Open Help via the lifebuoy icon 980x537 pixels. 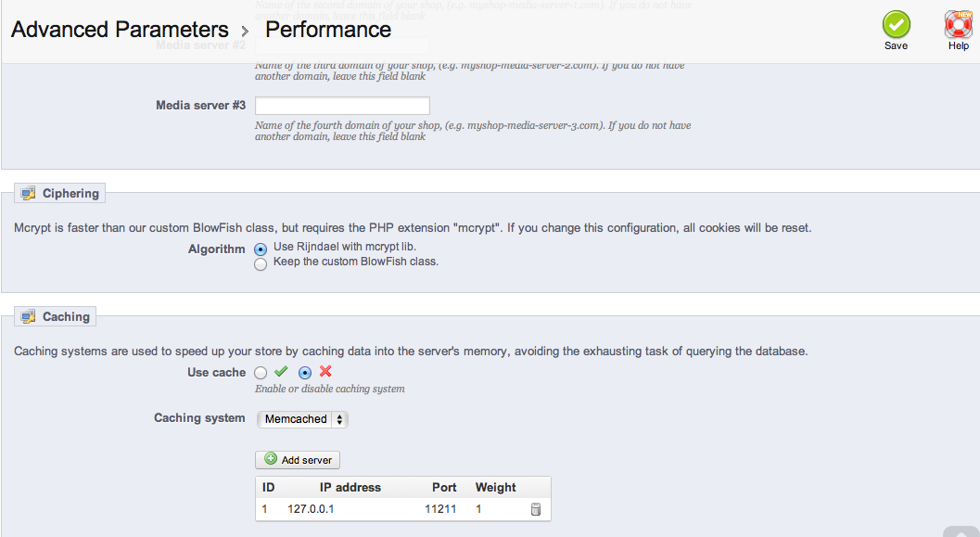tap(958, 24)
